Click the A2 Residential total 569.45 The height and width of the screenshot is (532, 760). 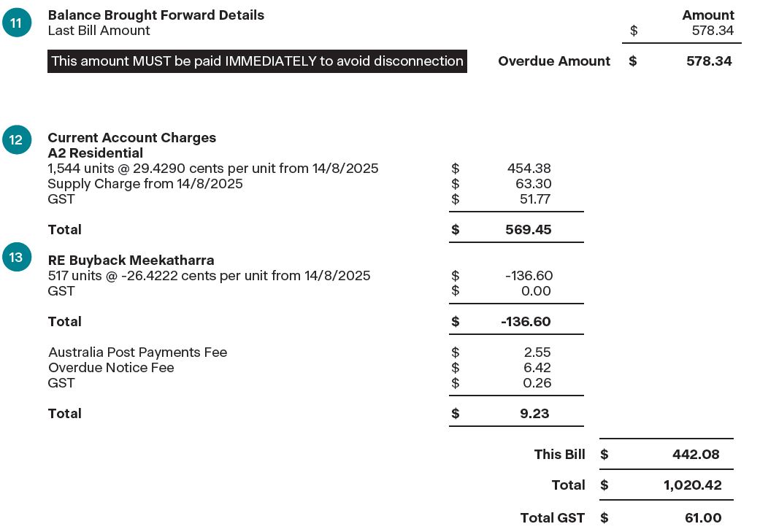point(528,230)
